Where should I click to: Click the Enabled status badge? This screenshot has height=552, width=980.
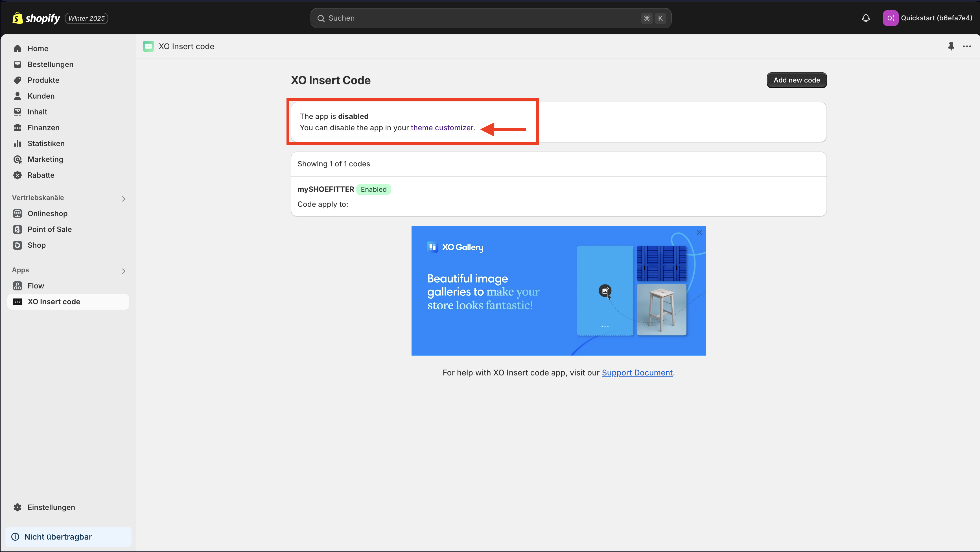tap(373, 189)
